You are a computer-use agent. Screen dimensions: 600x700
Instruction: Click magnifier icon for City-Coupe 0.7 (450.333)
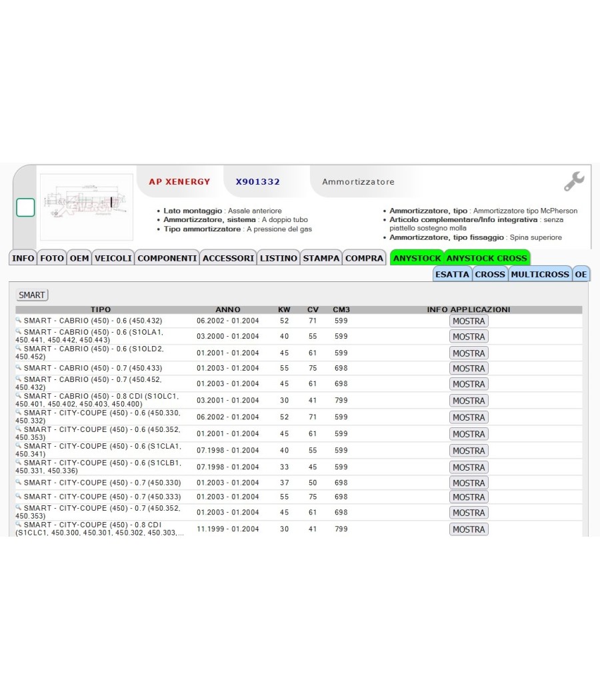pyautogui.click(x=18, y=495)
